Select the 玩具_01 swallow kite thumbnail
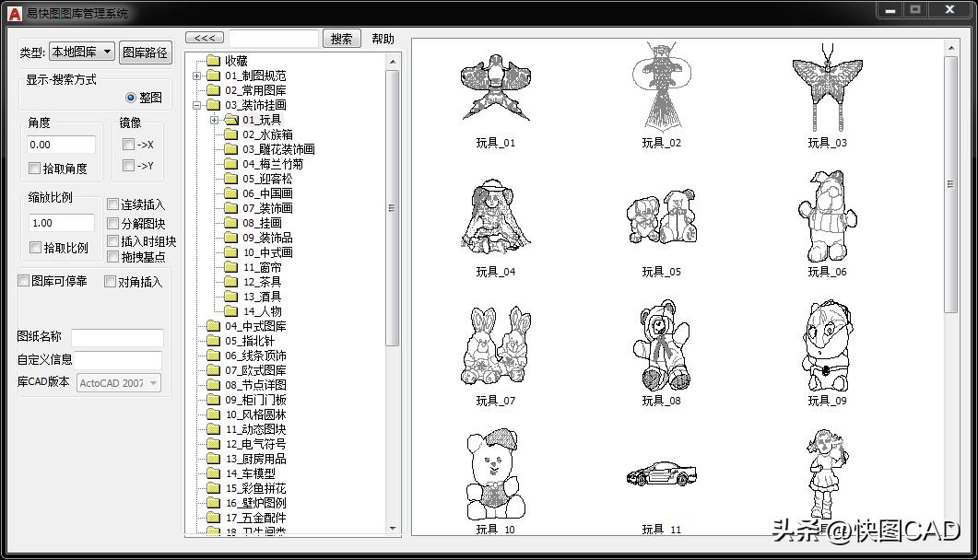This screenshot has height=560, width=978. 496,89
